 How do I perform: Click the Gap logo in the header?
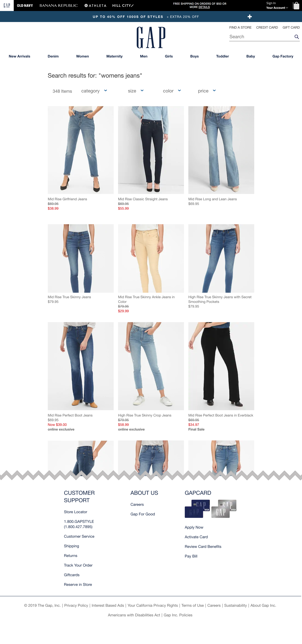(151, 38)
